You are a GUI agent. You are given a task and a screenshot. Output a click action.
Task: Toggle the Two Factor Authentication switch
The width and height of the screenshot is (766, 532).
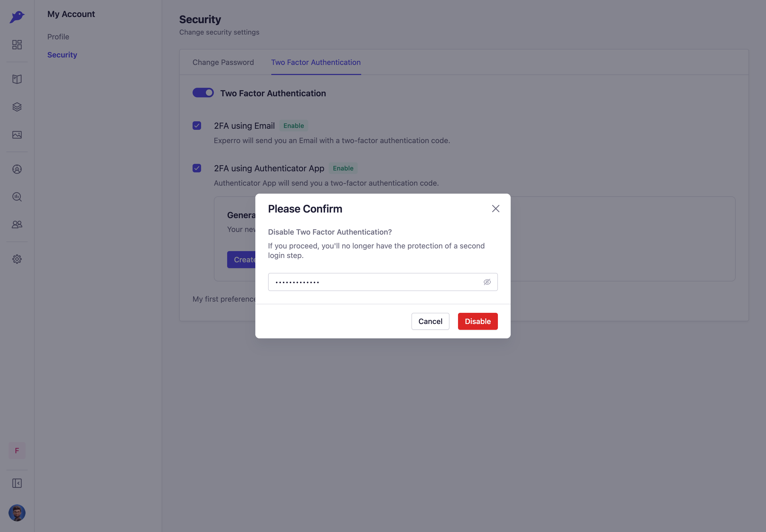pos(203,93)
